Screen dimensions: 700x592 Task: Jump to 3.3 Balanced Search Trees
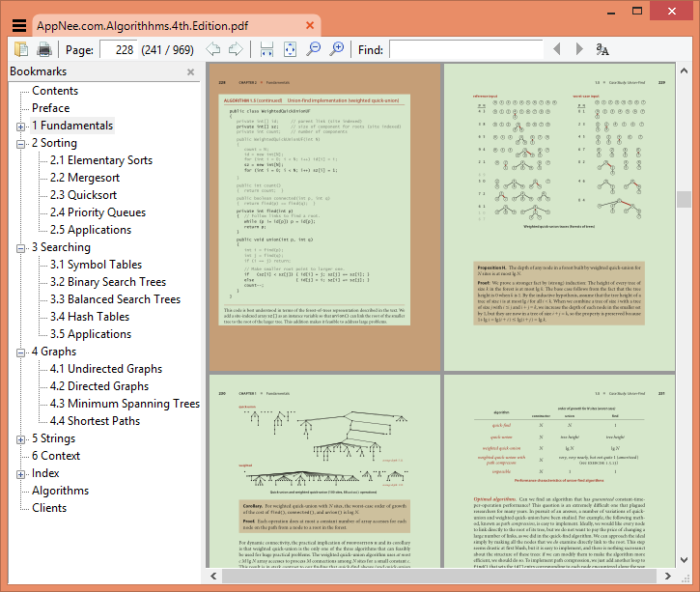coord(115,299)
